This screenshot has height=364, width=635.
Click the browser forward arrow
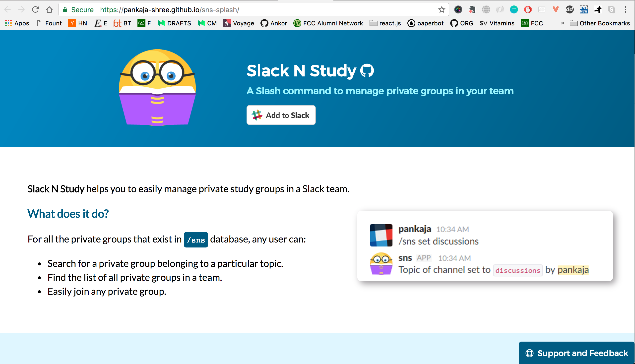pyautogui.click(x=21, y=10)
